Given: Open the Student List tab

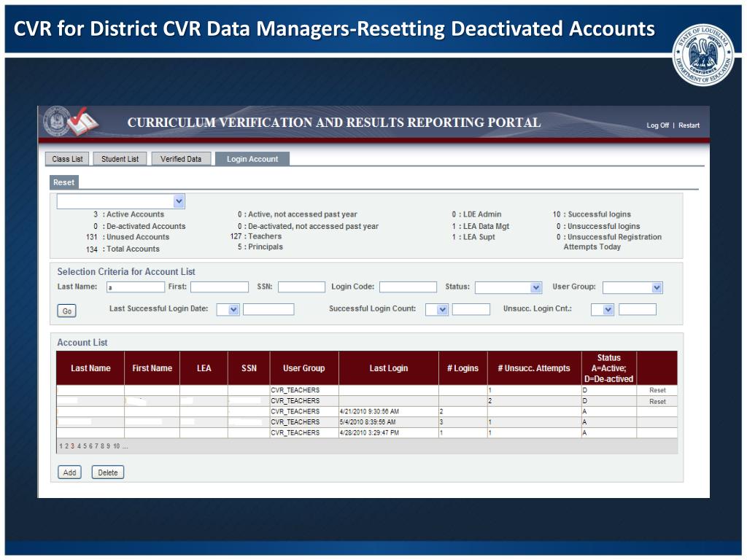Looking at the screenshot, I should (120, 159).
